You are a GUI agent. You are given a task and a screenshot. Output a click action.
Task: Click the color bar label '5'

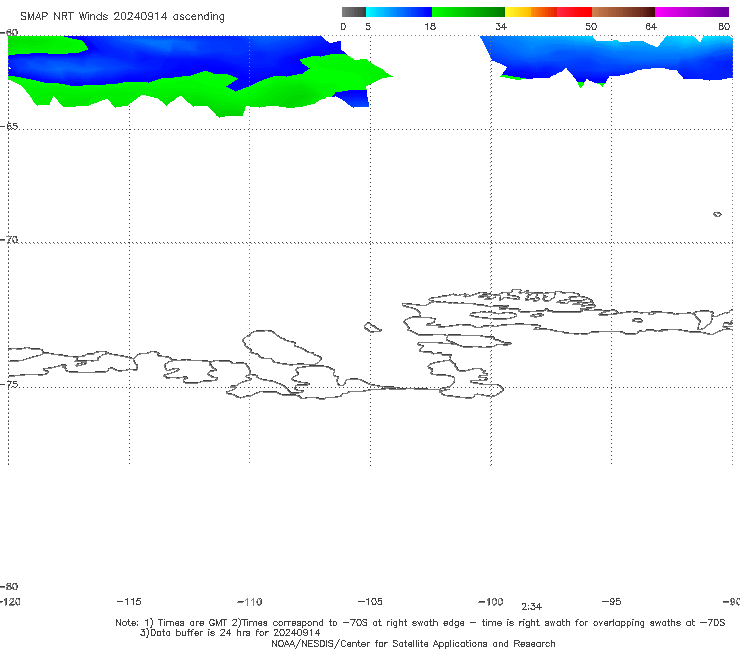tap(368, 26)
